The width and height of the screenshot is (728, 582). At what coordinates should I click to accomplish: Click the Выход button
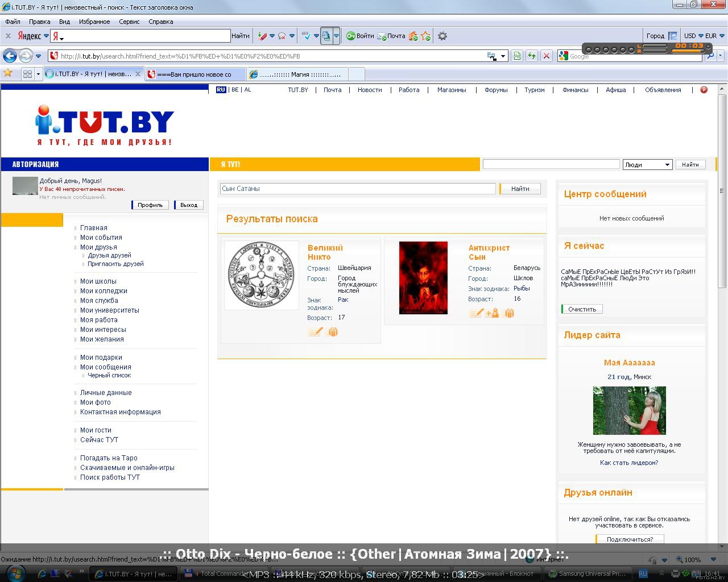[188, 205]
